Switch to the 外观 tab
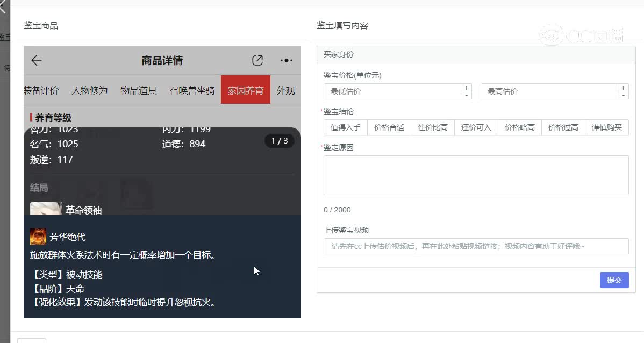 pyautogui.click(x=286, y=90)
